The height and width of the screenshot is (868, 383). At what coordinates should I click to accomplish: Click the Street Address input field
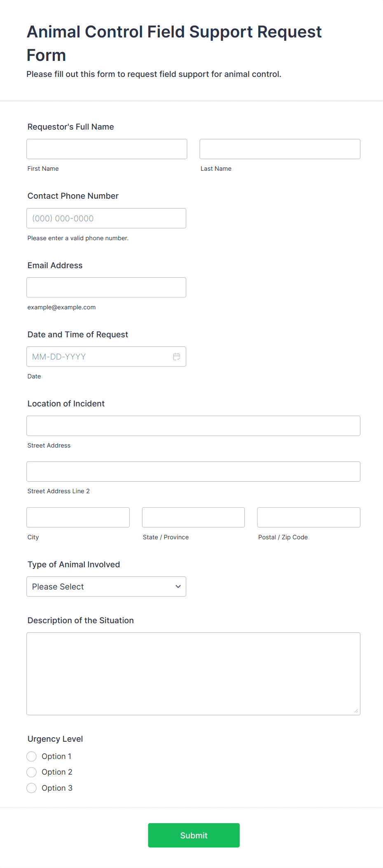(193, 426)
